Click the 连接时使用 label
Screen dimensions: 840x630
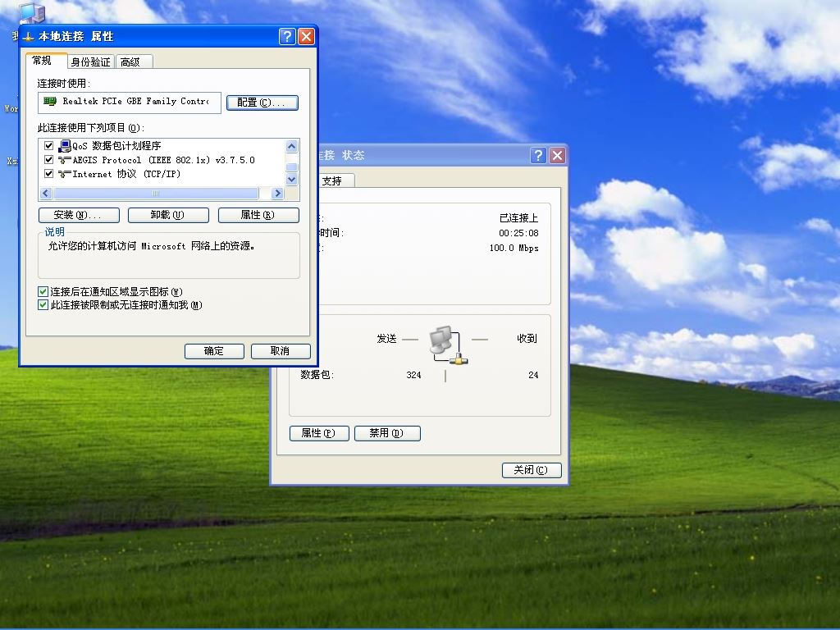64,84
